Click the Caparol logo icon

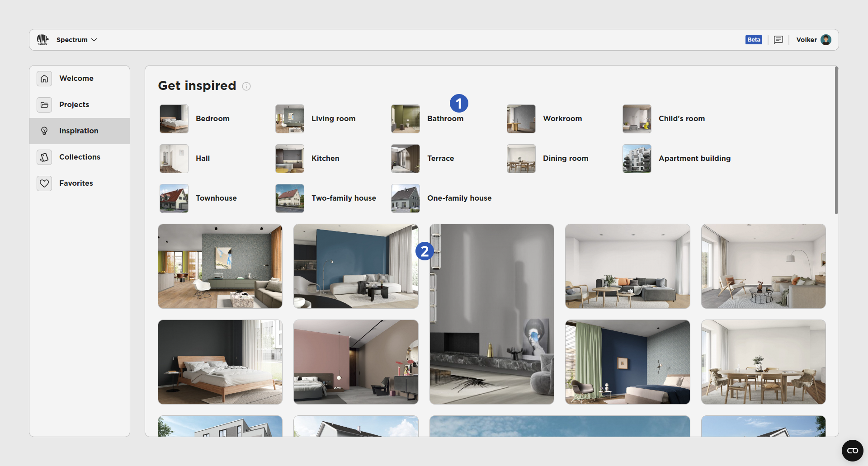tap(42, 40)
